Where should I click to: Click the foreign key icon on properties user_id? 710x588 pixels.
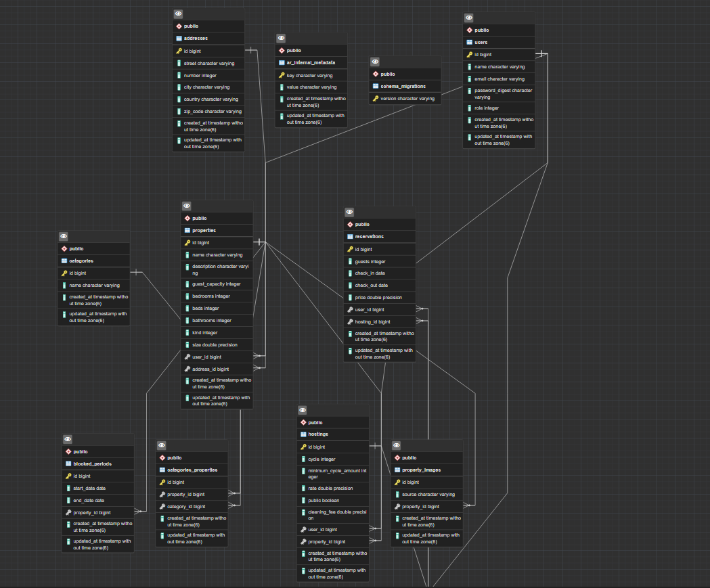(187, 357)
